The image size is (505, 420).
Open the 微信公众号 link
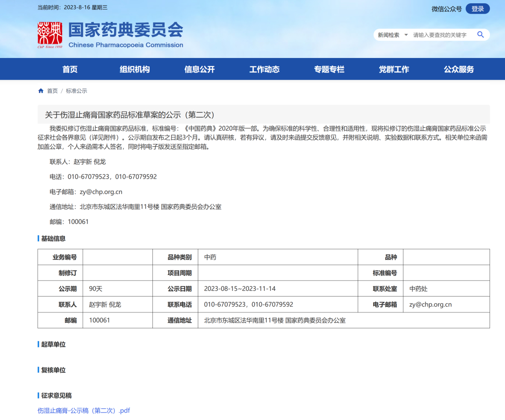tap(446, 9)
